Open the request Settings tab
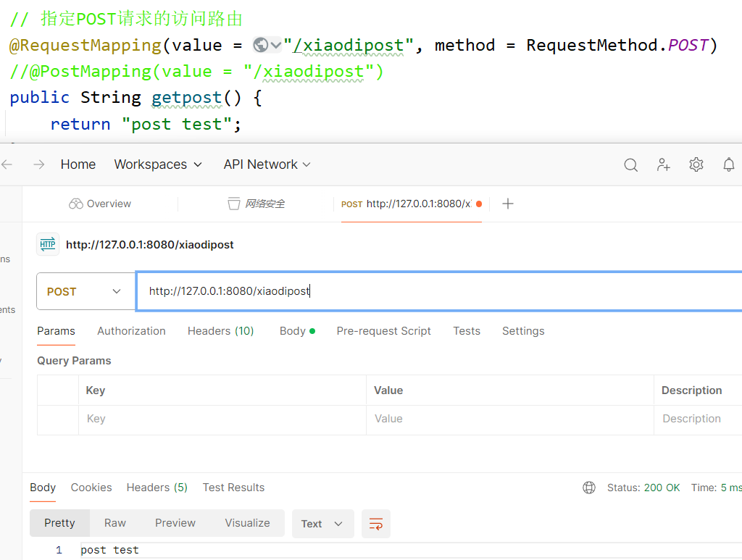The width and height of the screenshot is (742, 560). coord(523,331)
